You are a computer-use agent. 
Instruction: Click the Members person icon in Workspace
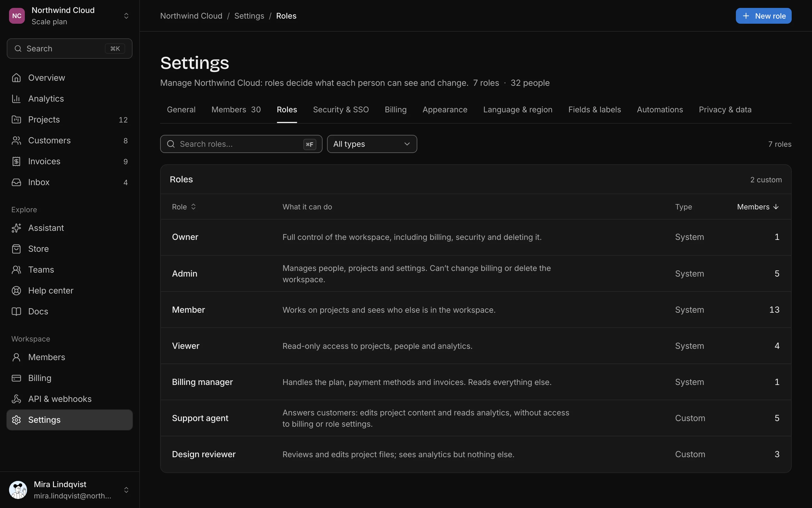click(16, 357)
